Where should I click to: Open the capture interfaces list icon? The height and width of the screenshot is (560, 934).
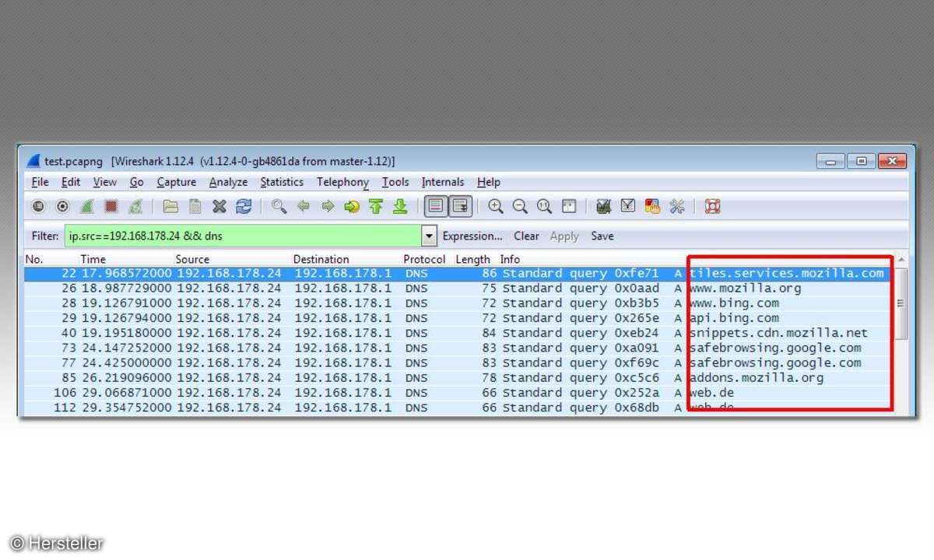[38, 206]
